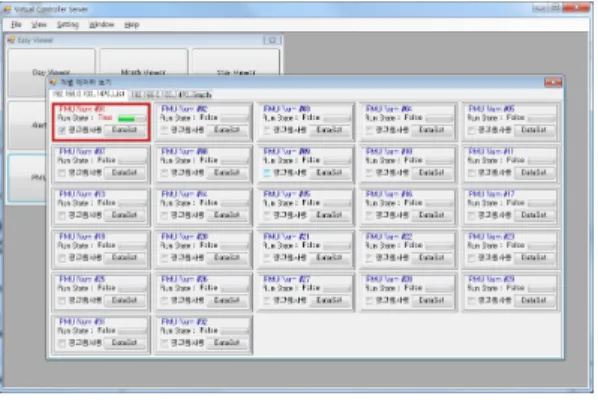
Task: Switch to the second IP address tab
Action: click(x=170, y=95)
